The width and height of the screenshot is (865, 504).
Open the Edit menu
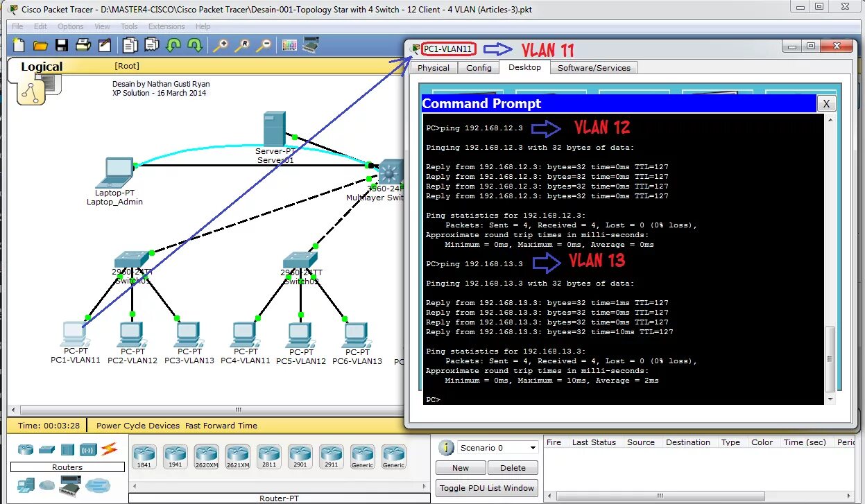(x=41, y=26)
